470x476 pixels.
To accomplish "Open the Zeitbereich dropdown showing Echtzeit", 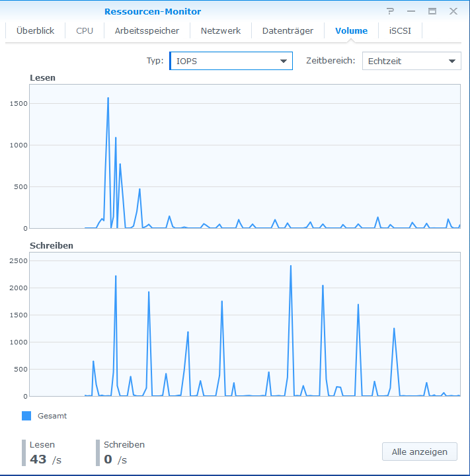I will [411, 61].
